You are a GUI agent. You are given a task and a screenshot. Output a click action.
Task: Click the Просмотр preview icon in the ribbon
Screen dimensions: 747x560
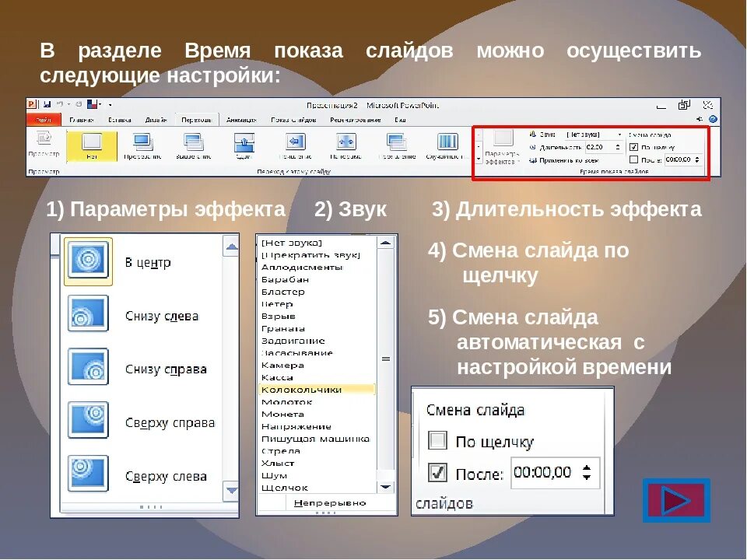[44, 138]
